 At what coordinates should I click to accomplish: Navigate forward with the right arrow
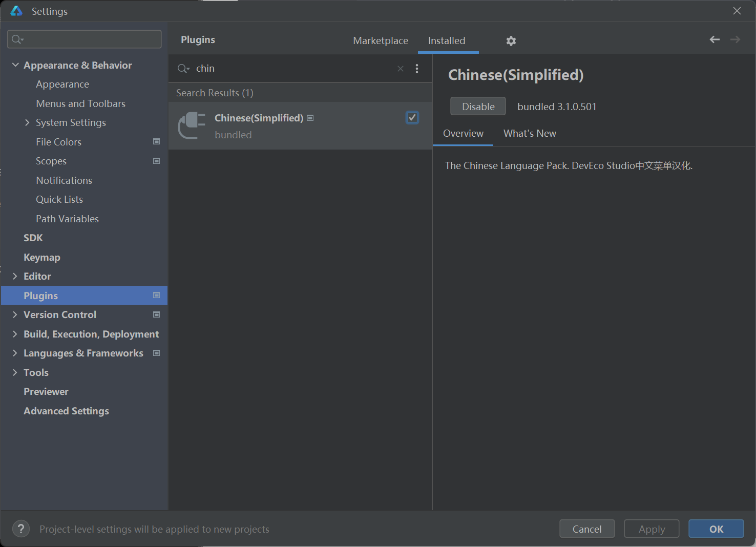pos(735,39)
